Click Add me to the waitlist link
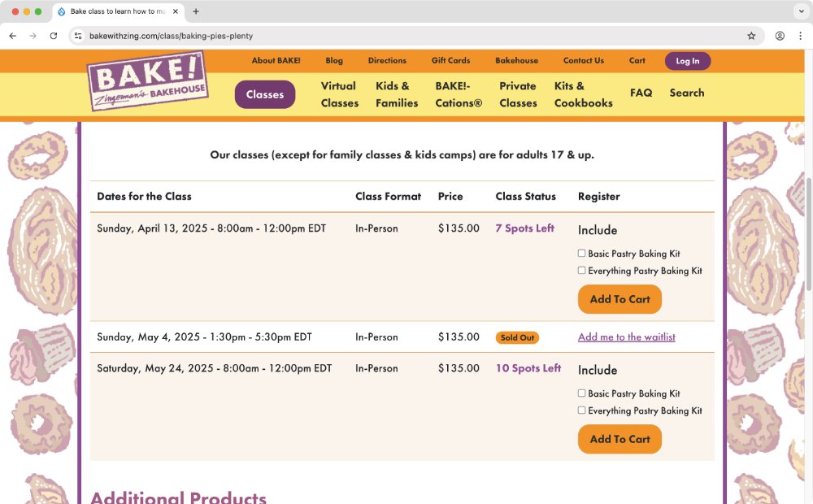This screenshot has width=813, height=504. pyautogui.click(x=626, y=337)
